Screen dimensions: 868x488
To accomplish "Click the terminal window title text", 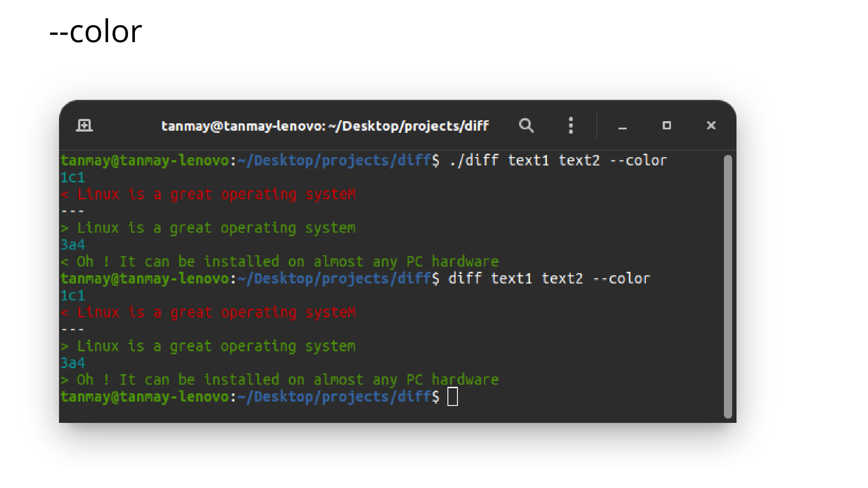I will coord(325,126).
